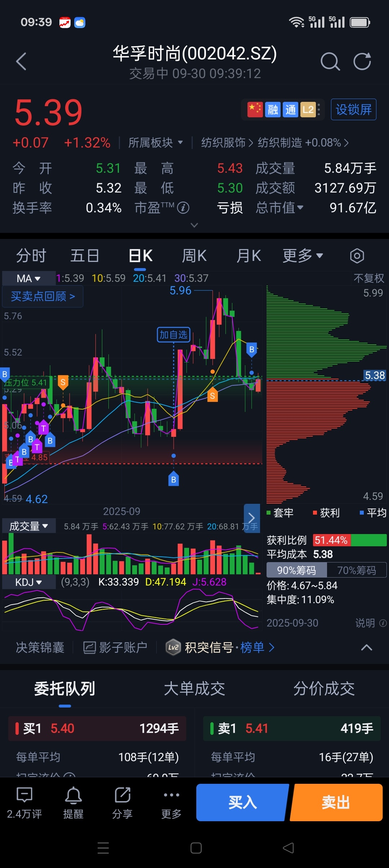Viewport: 389px width, 868px height.
Task: Tap Android back triangle button
Action: 288,848
